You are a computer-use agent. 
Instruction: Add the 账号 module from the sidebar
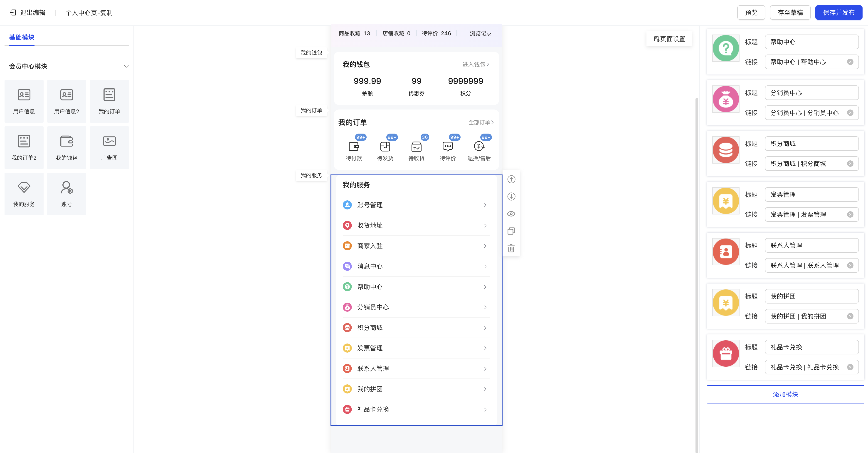tap(66, 194)
